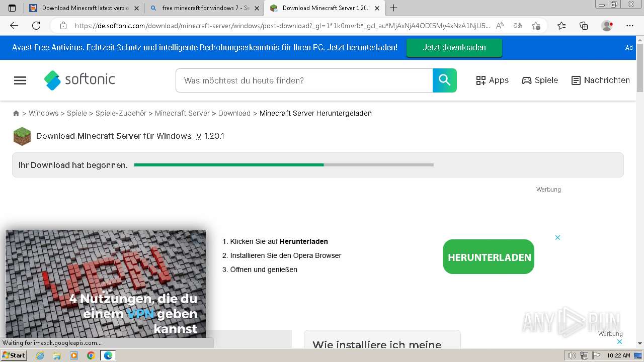Click the magnifier search button
The height and width of the screenshot is (362, 644).
point(445,80)
